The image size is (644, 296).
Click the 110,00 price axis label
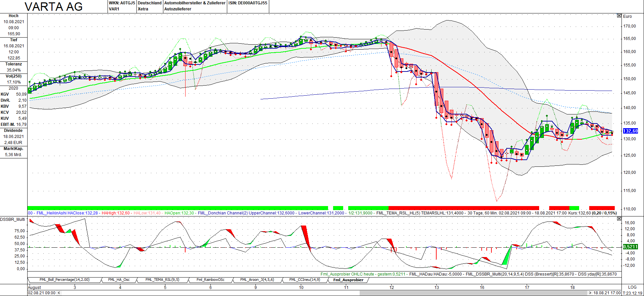click(630, 209)
